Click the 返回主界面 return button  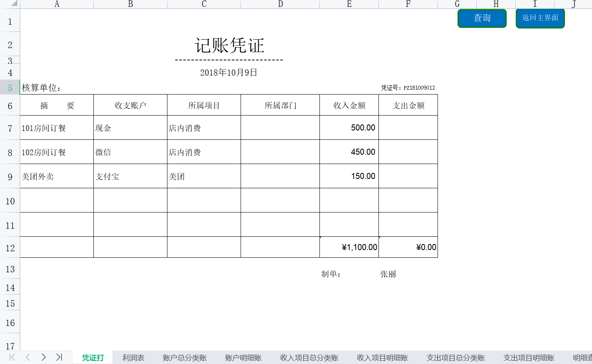(x=540, y=18)
